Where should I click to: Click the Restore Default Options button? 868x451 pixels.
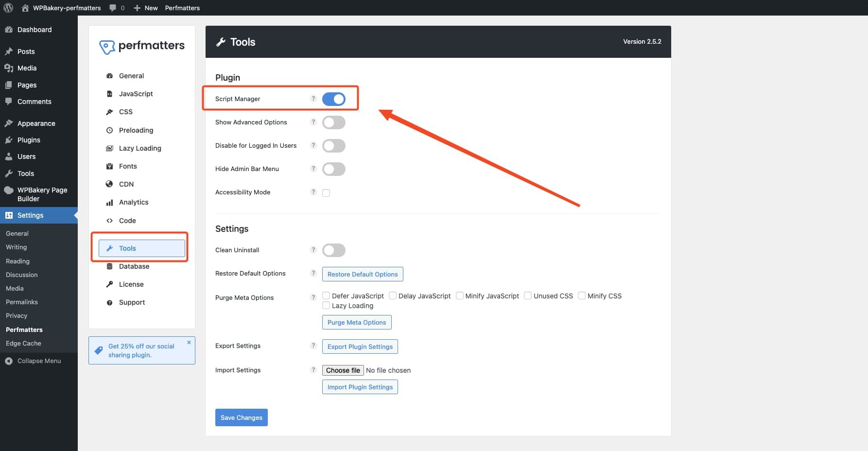click(362, 274)
